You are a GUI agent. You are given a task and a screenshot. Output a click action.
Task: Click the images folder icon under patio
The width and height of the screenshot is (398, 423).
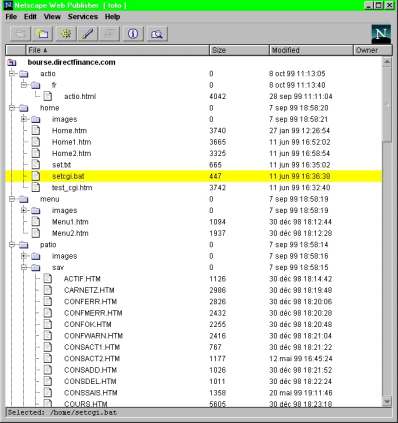36,256
